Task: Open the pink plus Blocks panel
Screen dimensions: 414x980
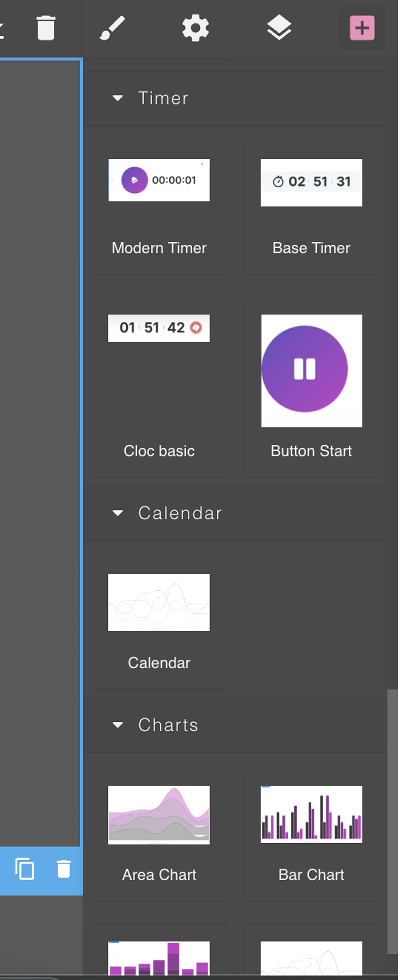Action: pyautogui.click(x=362, y=28)
